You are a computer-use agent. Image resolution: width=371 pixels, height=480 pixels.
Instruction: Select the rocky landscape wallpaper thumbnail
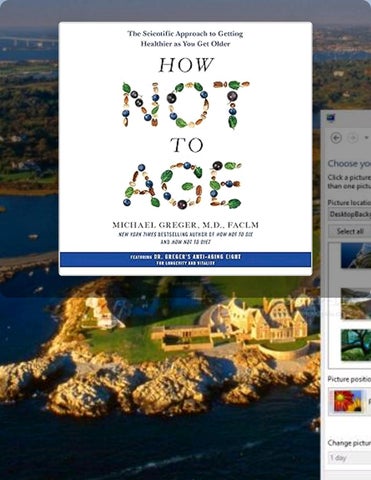coord(356,303)
